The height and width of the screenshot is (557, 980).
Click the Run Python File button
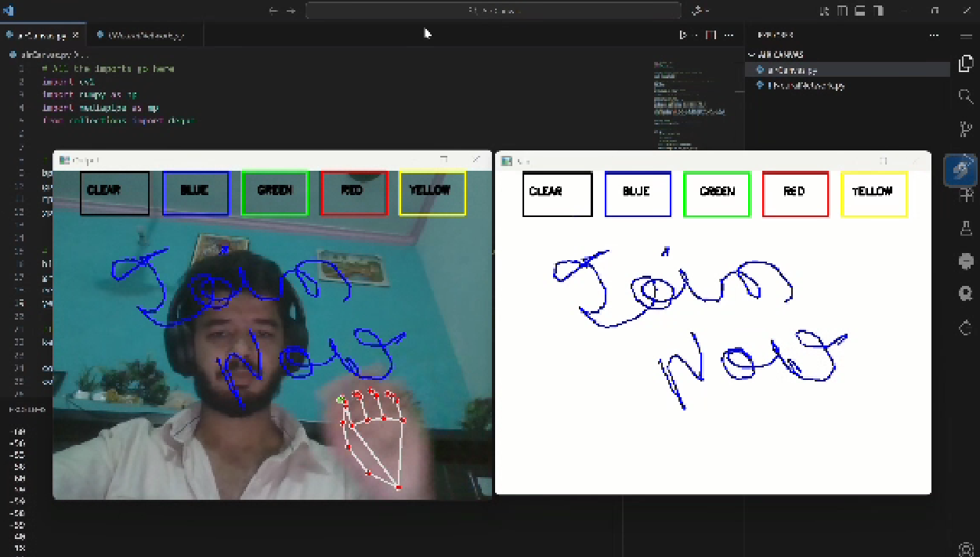coord(683,35)
